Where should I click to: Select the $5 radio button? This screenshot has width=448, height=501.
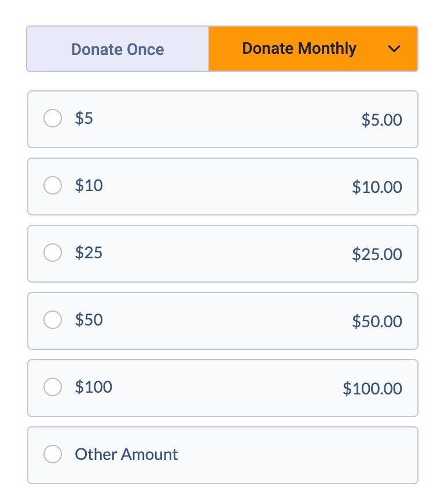point(53,119)
